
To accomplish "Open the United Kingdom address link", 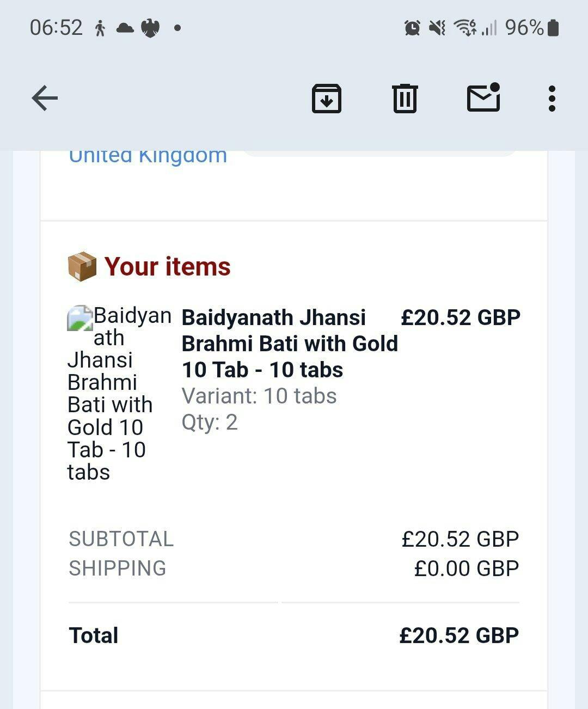I will 148,156.
